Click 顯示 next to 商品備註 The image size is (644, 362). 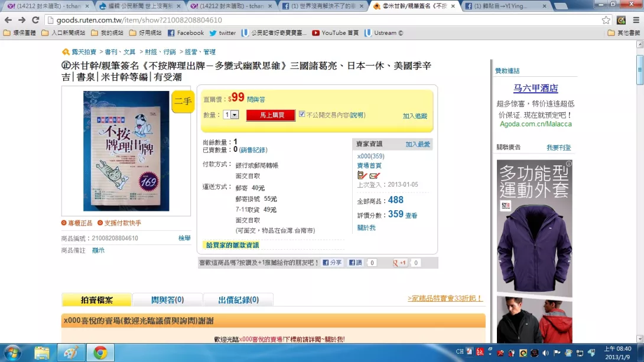click(x=98, y=250)
